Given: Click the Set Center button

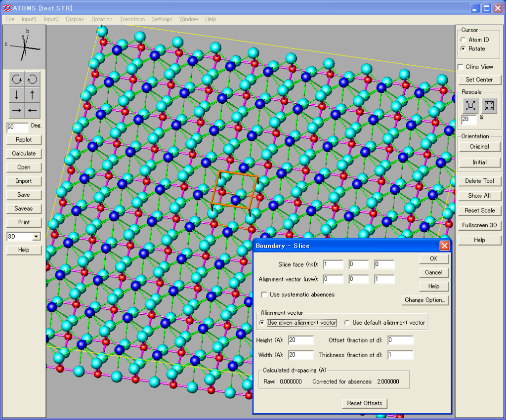Looking at the screenshot, I should pyautogui.click(x=479, y=80).
